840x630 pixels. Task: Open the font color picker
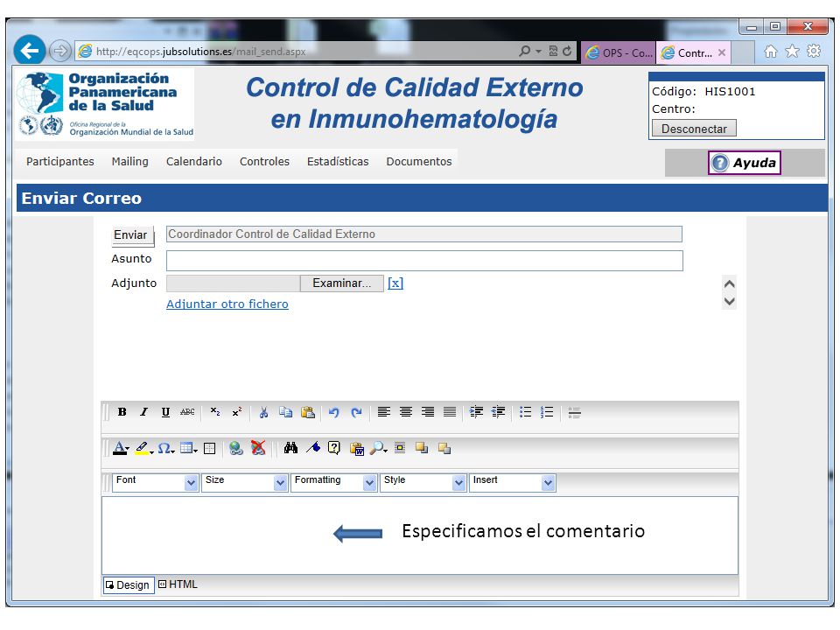(121, 448)
